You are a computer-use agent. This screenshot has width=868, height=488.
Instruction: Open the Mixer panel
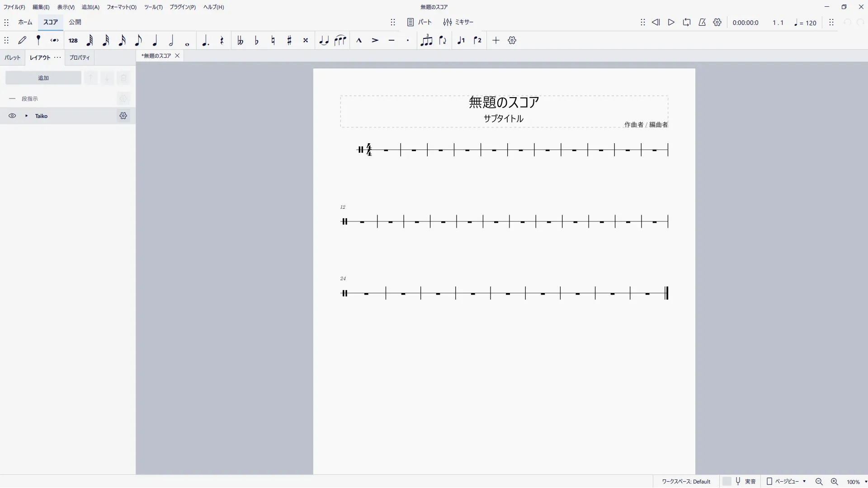[458, 22]
